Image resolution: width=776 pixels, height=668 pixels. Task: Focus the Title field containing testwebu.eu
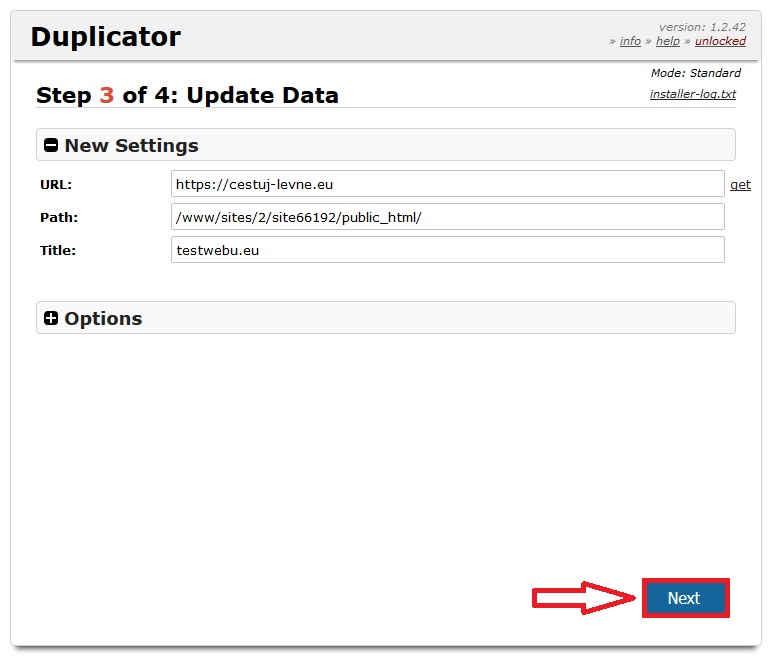click(447, 250)
